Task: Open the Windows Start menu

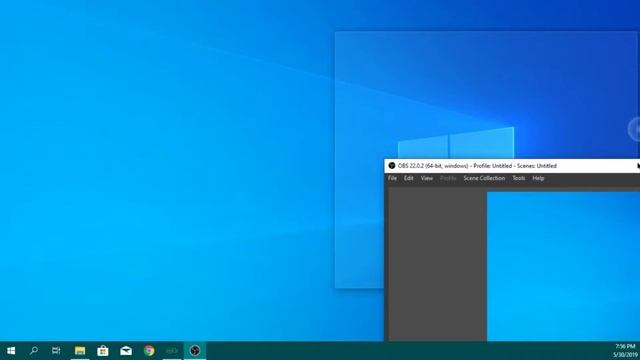Action: [x=11, y=351]
